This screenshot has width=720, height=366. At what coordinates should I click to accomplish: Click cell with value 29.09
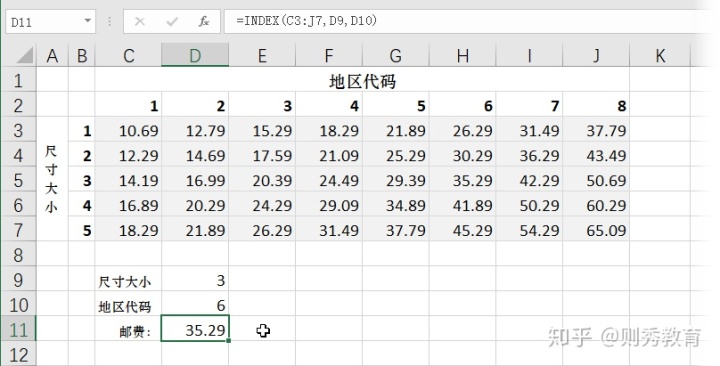pyautogui.click(x=329, y=205)
